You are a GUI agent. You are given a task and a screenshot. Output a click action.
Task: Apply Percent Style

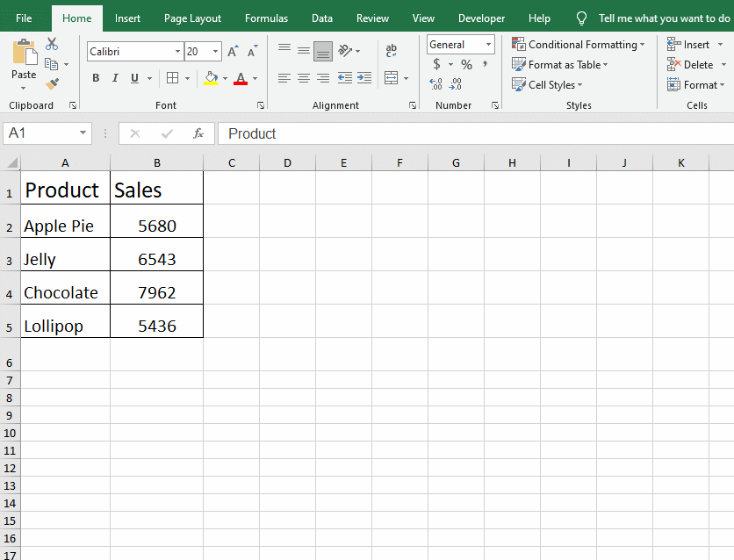click(x=466, y=64)
